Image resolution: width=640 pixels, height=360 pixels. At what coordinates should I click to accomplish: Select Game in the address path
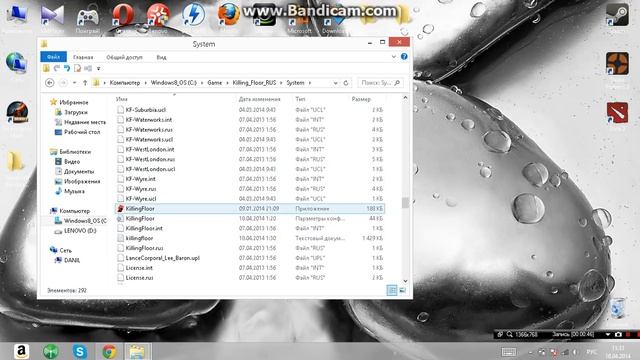click(x=215, y=83)
